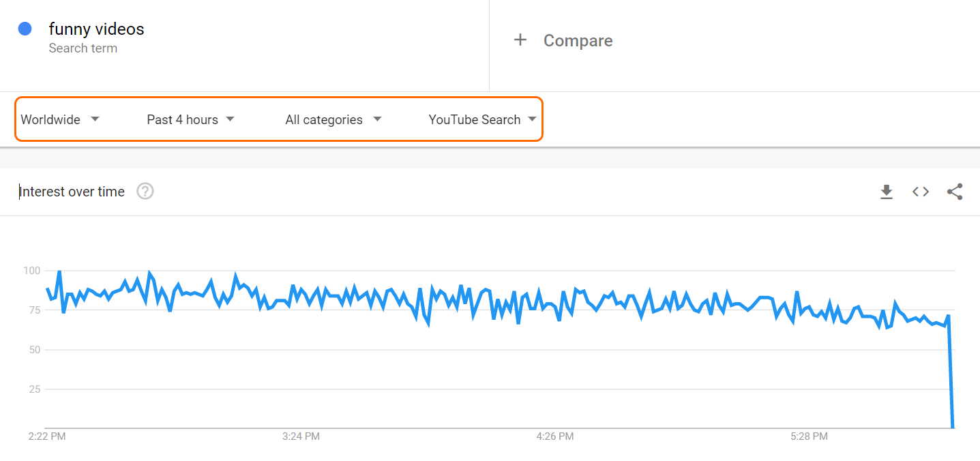Expand the Past 4 hours time range

tap(191, 119)
